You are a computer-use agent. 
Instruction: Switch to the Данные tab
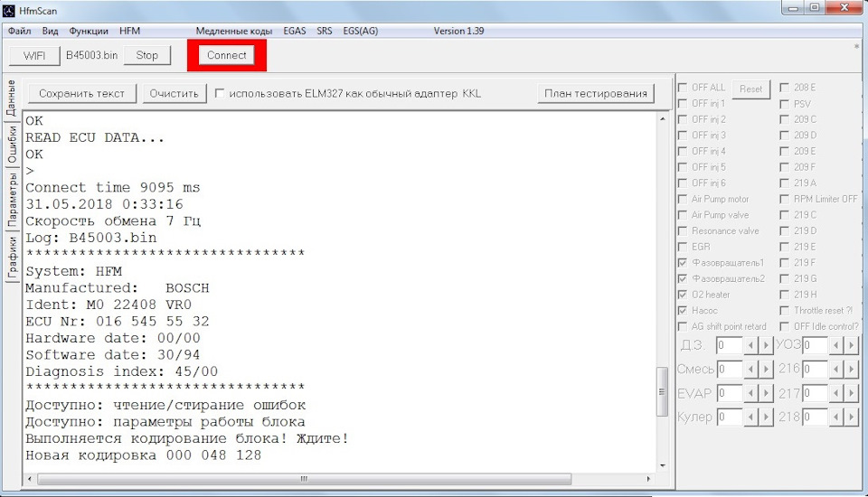pos(12,98)
